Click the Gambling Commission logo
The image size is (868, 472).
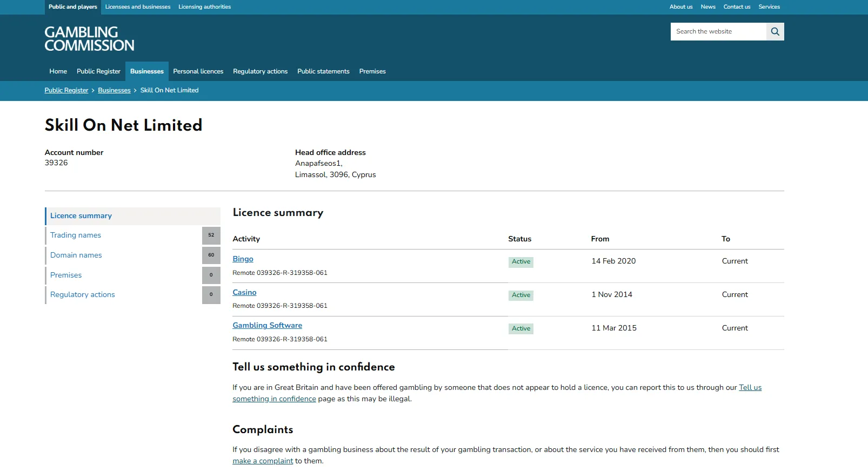89,39
